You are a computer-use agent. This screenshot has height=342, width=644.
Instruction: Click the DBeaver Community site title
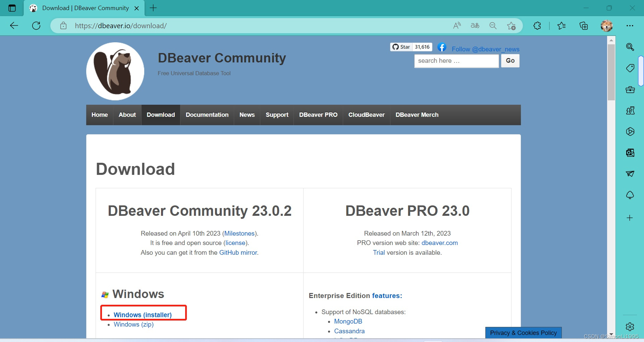222,58
